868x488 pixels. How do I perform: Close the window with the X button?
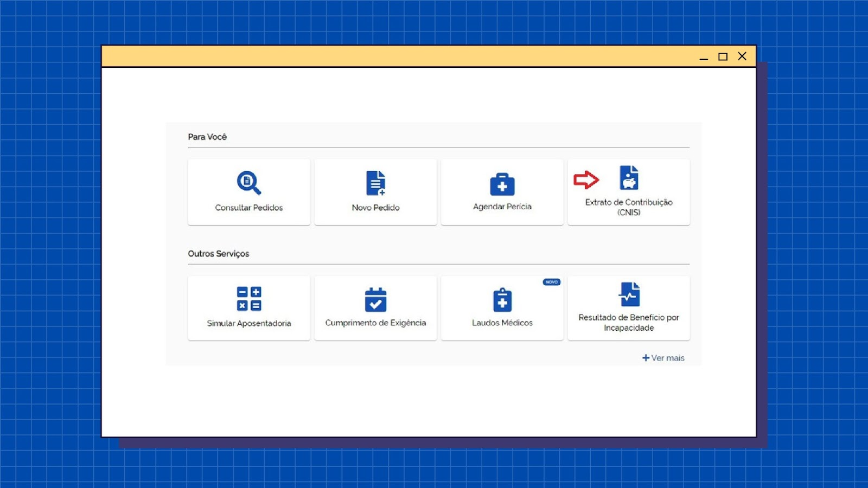742,56
